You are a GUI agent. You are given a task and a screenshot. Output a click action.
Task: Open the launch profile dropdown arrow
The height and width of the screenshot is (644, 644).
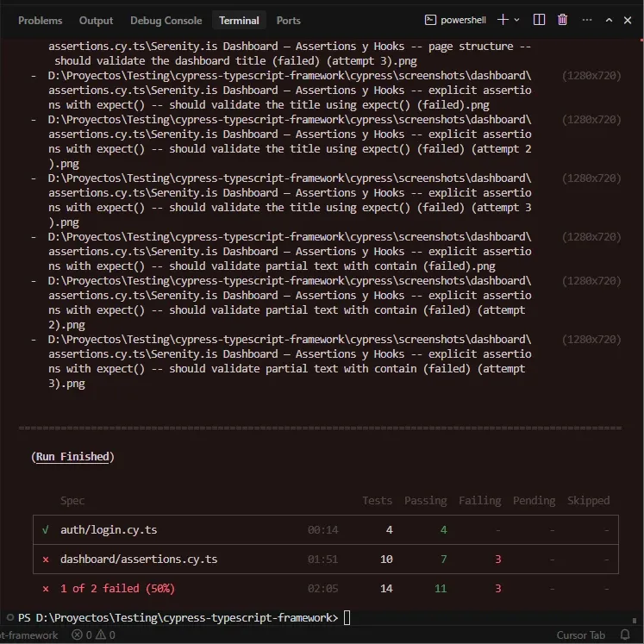click(516, 20)
